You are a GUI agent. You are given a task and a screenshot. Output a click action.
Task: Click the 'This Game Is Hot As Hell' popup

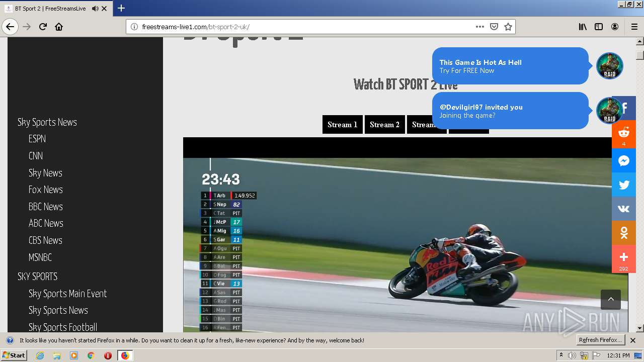point(510,66)
